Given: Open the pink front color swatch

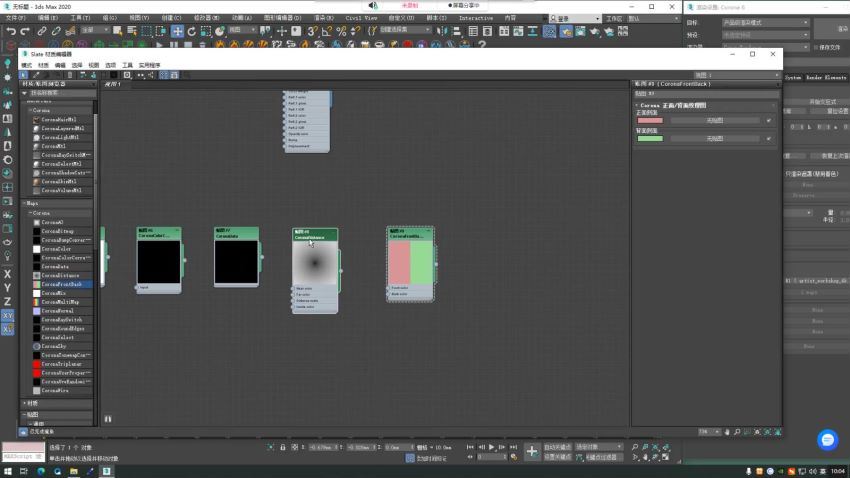Looking at the screenshot, I should (649, 120).
